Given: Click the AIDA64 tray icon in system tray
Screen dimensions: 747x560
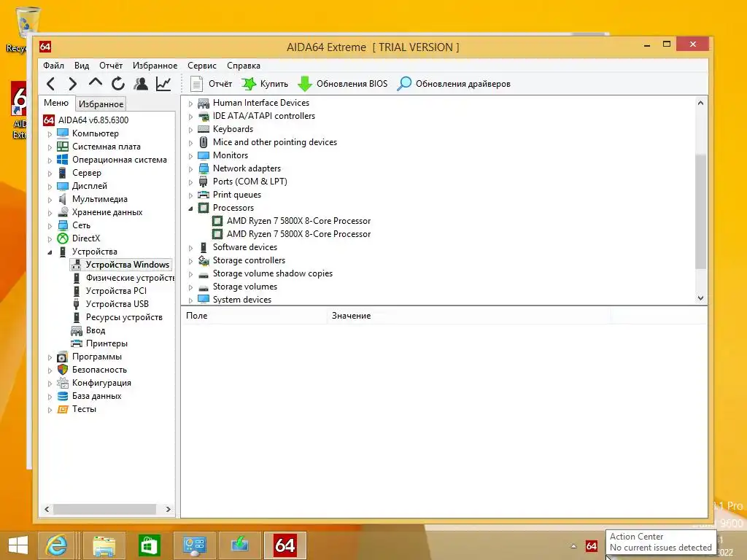Looking at the screenshot, I should [591, 546].
